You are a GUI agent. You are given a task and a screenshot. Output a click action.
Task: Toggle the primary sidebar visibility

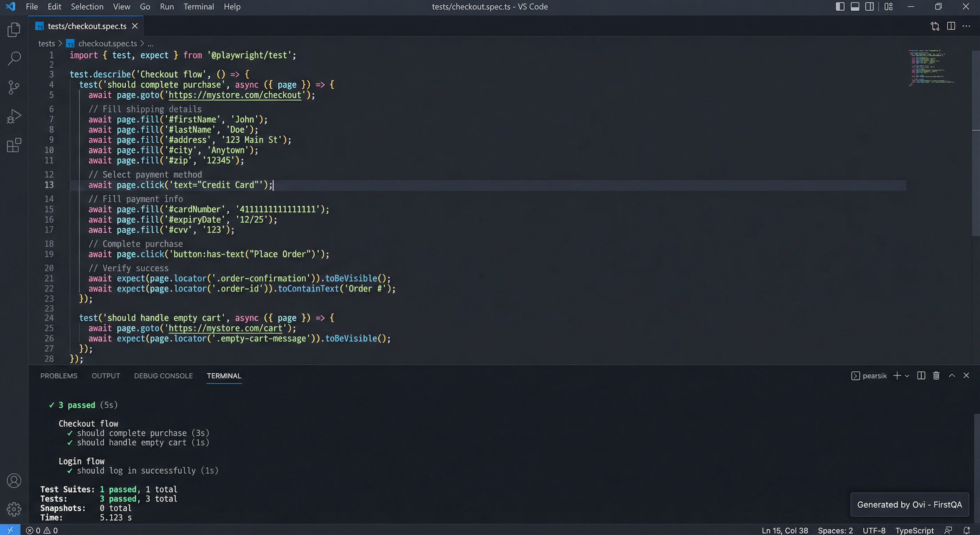[x=840, y=7]
